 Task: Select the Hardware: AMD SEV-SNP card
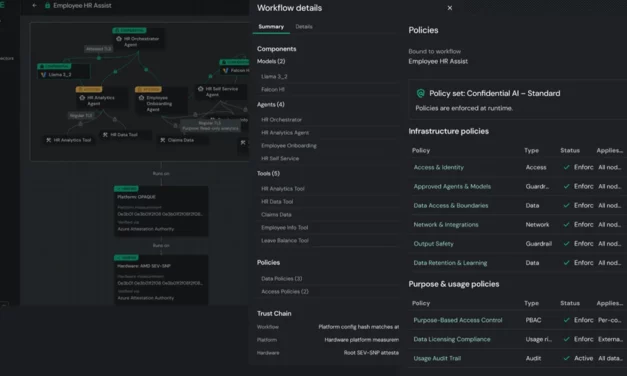click(x=161, y=280)
